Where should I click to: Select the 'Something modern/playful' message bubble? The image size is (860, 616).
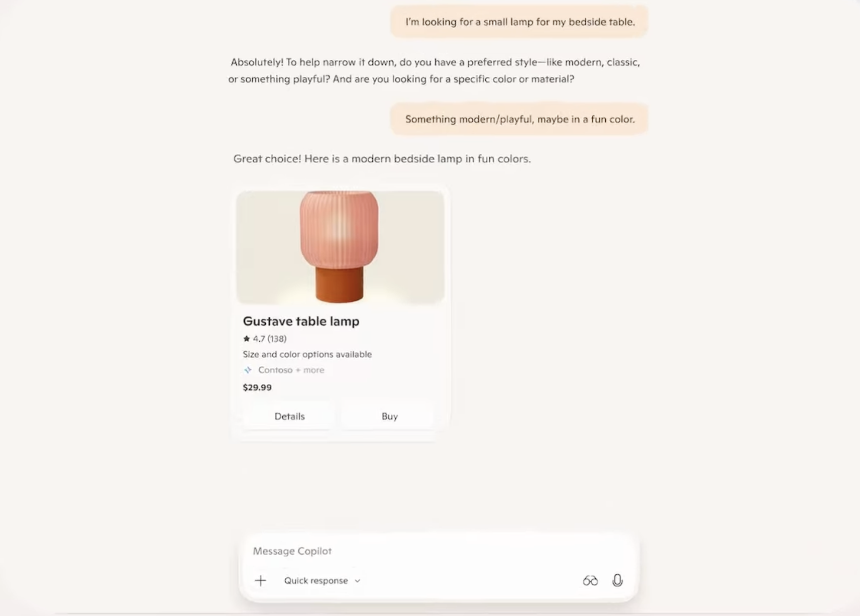coord(519,119)
